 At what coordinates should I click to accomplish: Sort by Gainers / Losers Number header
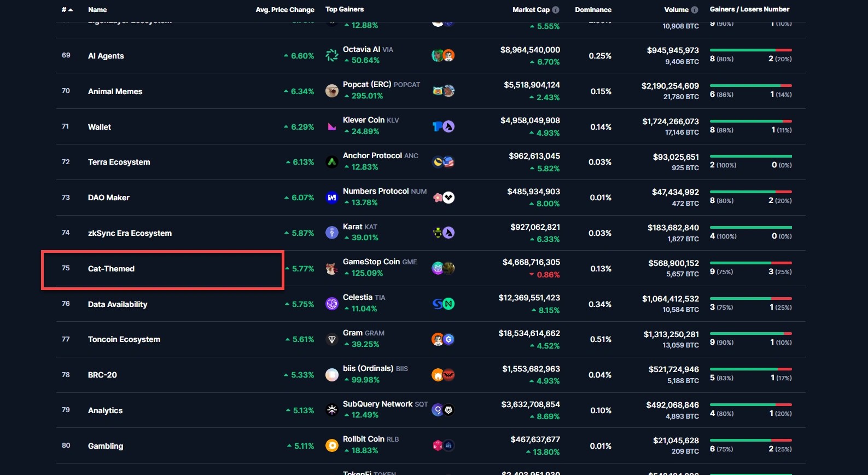click(x=749, y=9)
